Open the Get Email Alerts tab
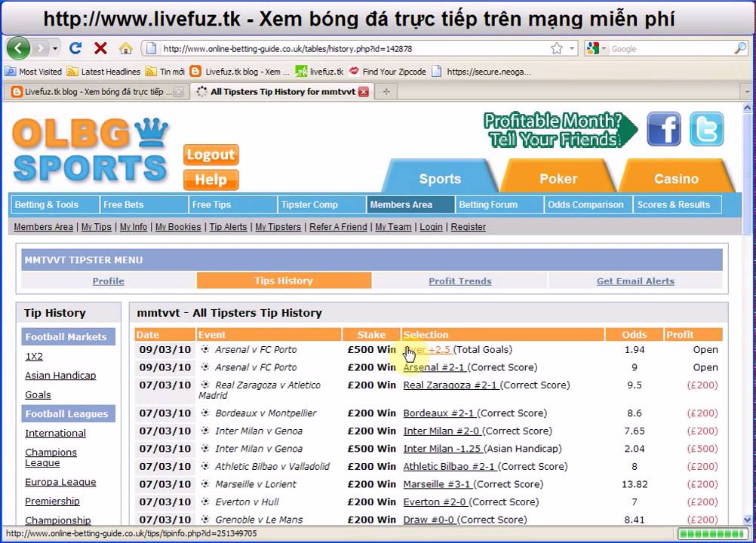 tap(635, 281)
